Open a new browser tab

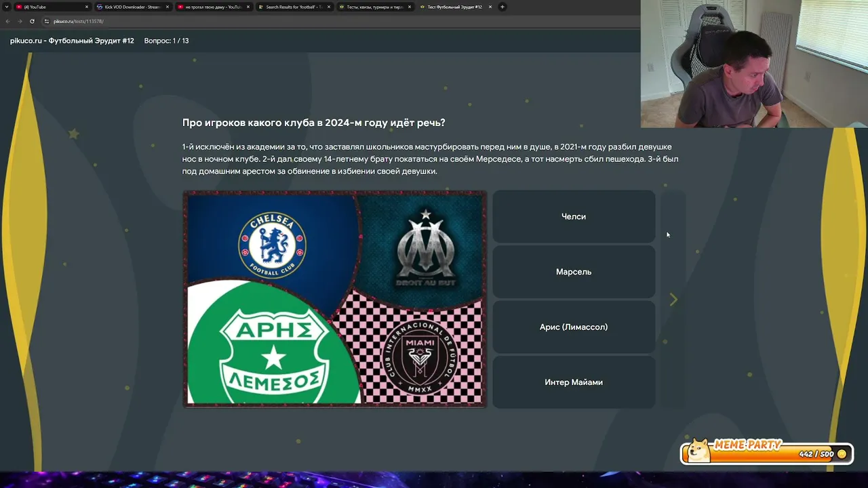(502, 7)
